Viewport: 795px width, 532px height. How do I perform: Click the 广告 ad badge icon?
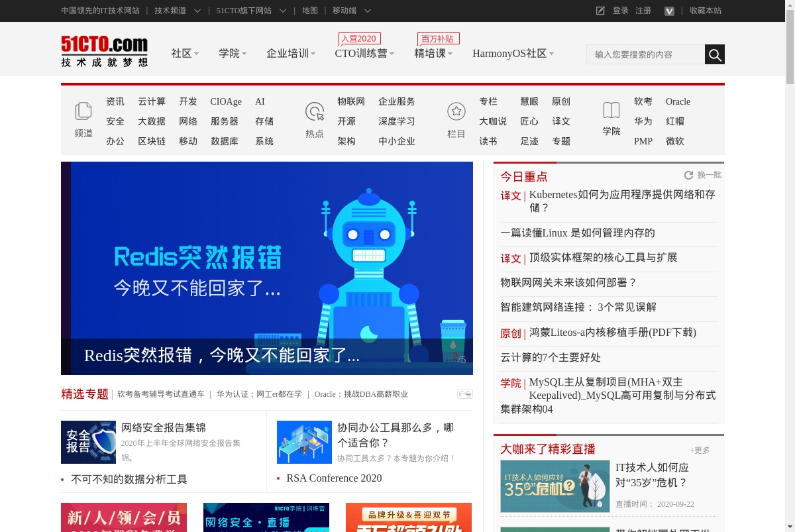coord(465,394)
